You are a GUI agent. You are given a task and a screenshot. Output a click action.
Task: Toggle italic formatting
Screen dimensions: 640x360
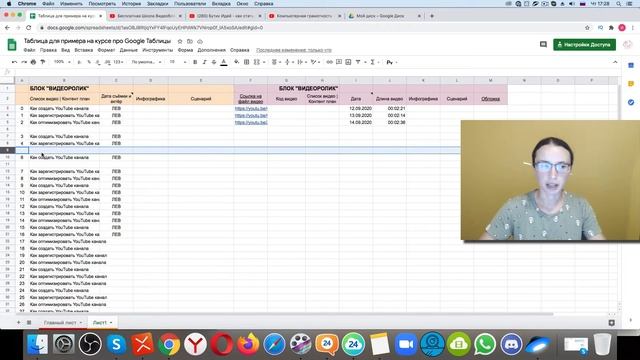(x=204, y=62)
